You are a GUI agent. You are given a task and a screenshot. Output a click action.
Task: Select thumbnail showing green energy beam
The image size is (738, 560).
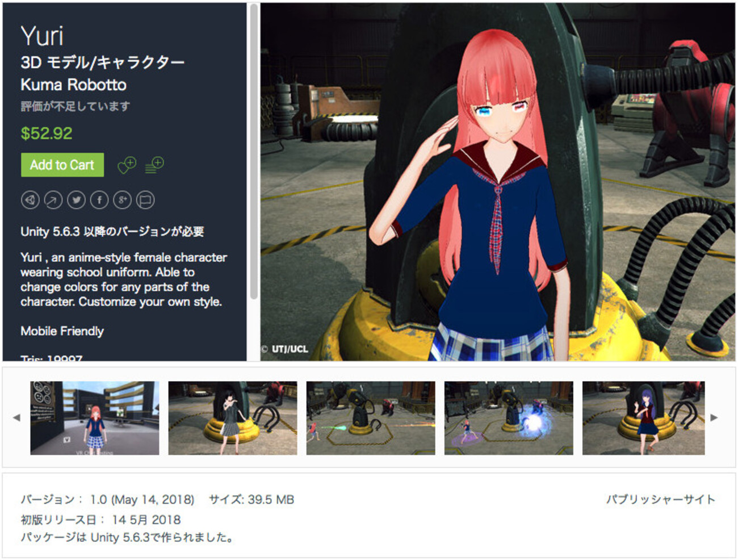coord(371,418)
